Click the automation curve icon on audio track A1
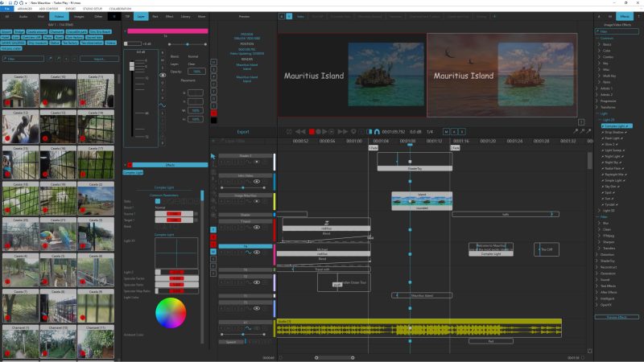Screen dimensions: 644x362 click(x=248, y=328)
